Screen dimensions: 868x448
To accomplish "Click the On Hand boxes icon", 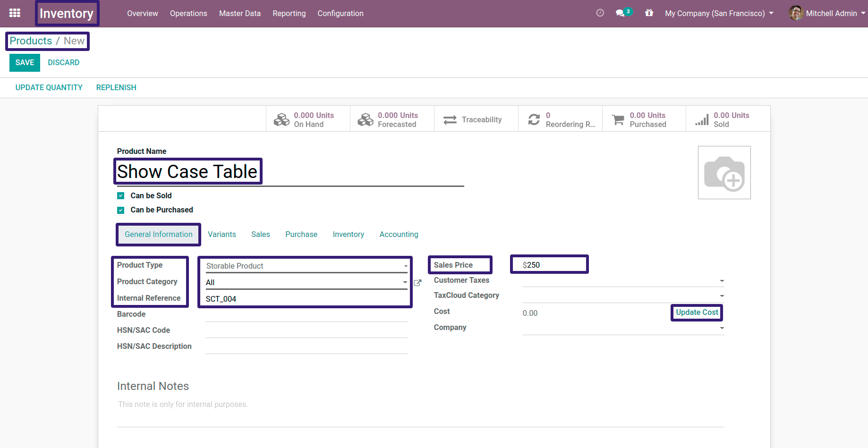I will [281, 120].
